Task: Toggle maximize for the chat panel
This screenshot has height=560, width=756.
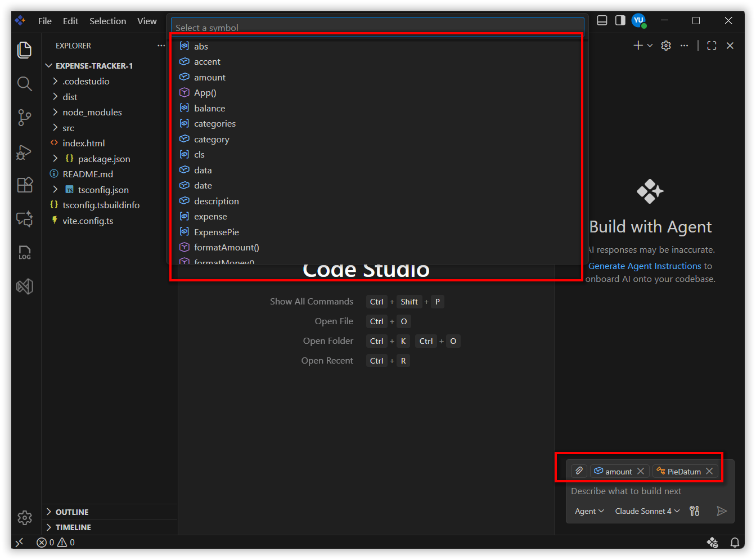Action: point(712,46)
